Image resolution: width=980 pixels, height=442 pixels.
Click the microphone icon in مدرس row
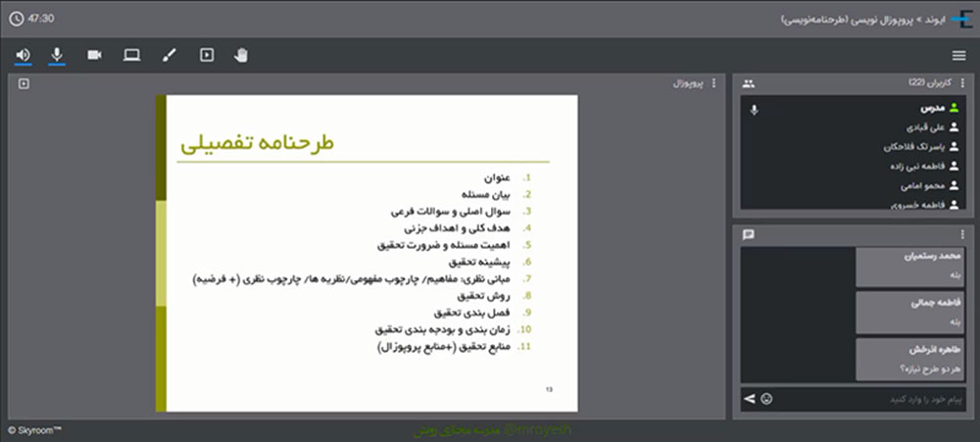(x=755, y=110)
